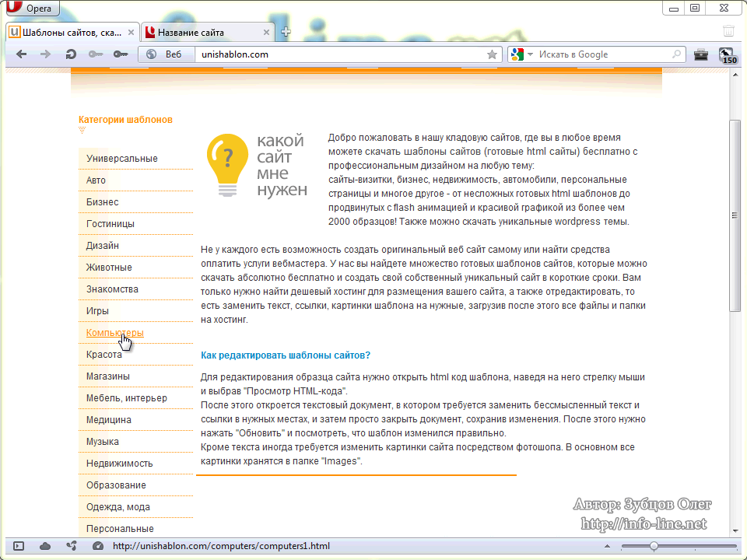
Task: Click the "Универсальные" category link
Action: click(x=121, y=159)
